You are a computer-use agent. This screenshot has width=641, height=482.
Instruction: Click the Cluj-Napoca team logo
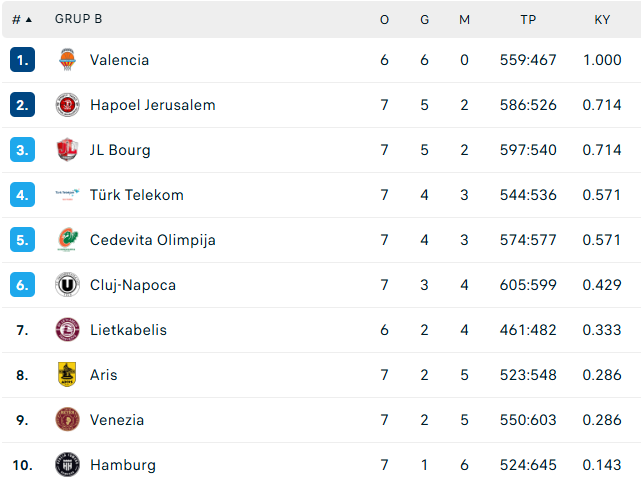(x=67, y=285)
